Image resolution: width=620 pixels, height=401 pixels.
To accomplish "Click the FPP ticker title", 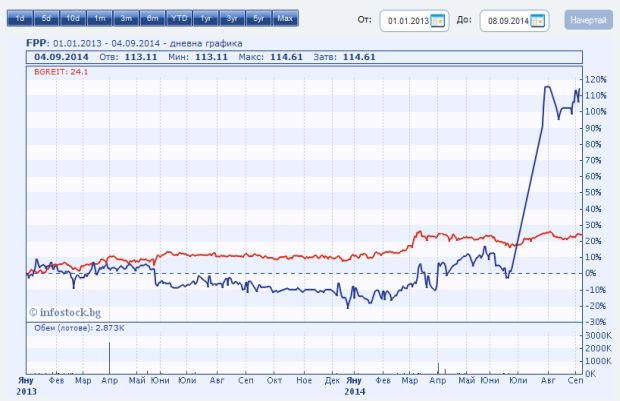I will coord(37,43).
